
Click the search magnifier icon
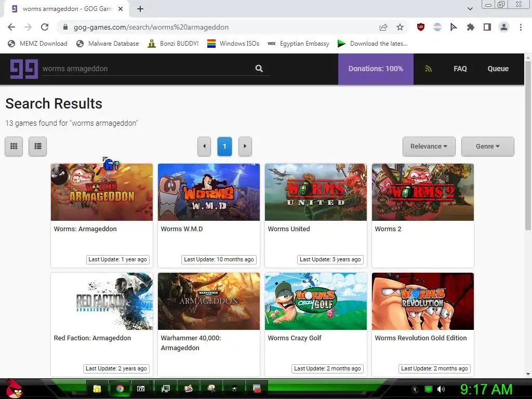pos(259,69)
